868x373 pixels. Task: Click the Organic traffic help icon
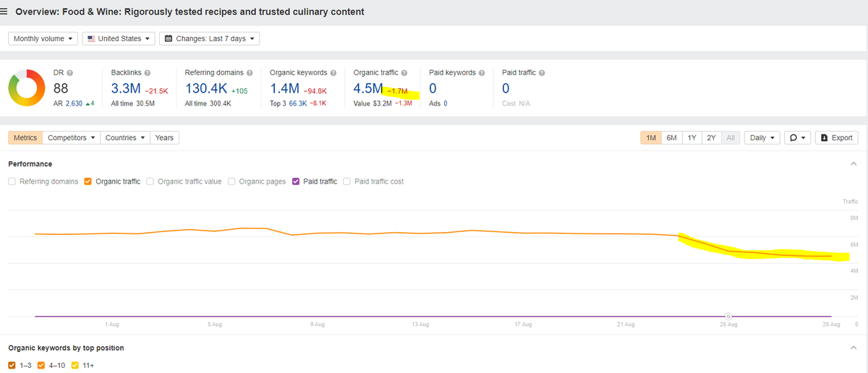pos(404,73)
